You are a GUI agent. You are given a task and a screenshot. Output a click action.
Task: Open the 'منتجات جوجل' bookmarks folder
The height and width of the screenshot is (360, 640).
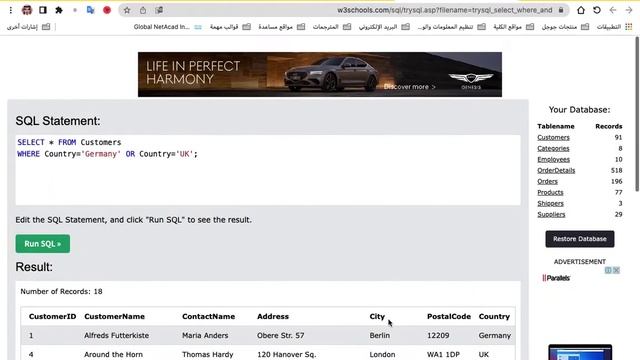tap(565, 27)
